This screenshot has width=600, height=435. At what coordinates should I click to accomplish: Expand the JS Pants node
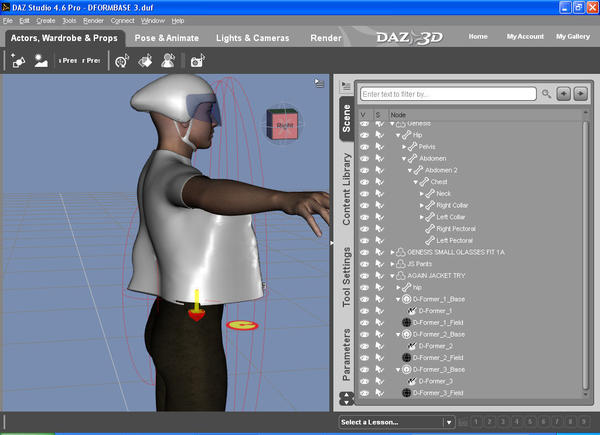click(x=392, y=264)
